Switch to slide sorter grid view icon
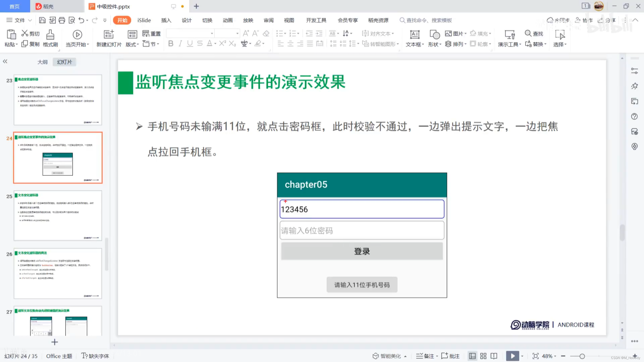644x362 pixels. click(x=483, y=356)
